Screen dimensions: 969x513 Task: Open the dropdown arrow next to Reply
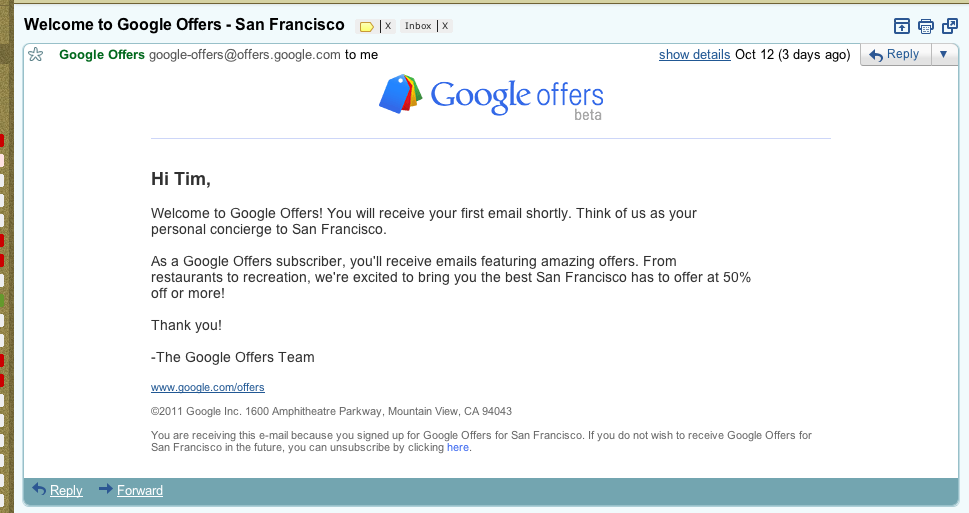[944, 55]
